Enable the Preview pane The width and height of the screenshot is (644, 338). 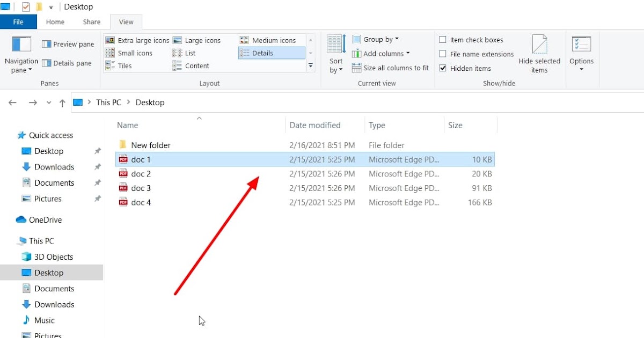pyautogui.click(x=68, y=43)
